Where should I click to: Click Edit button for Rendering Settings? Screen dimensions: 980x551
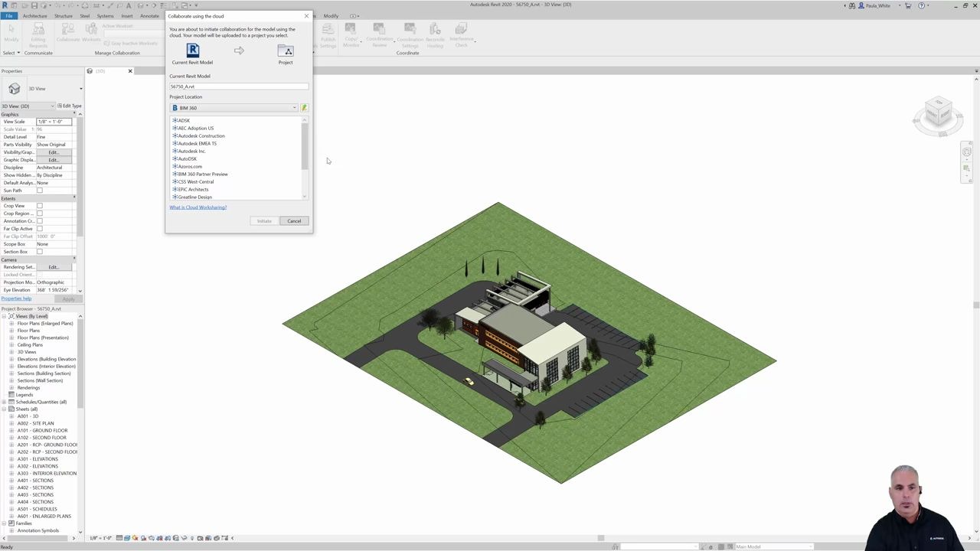pos(53,267)
